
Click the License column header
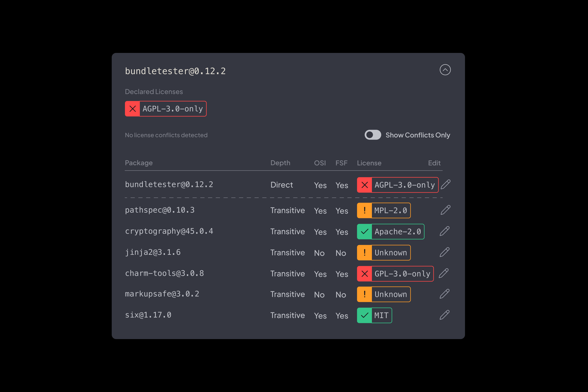pos(369,163)
